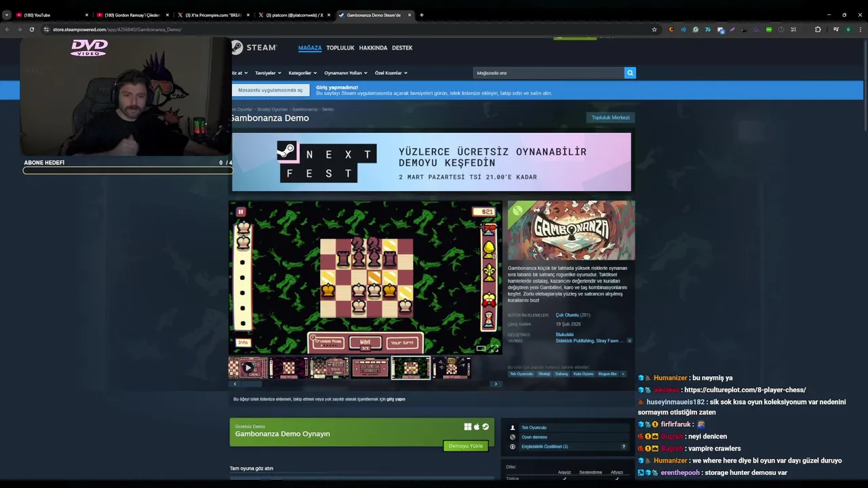Close the Gambonanza Demo Steam tab
The width and height of the screenshot is (868, 488).
click(x=410, y=15)
